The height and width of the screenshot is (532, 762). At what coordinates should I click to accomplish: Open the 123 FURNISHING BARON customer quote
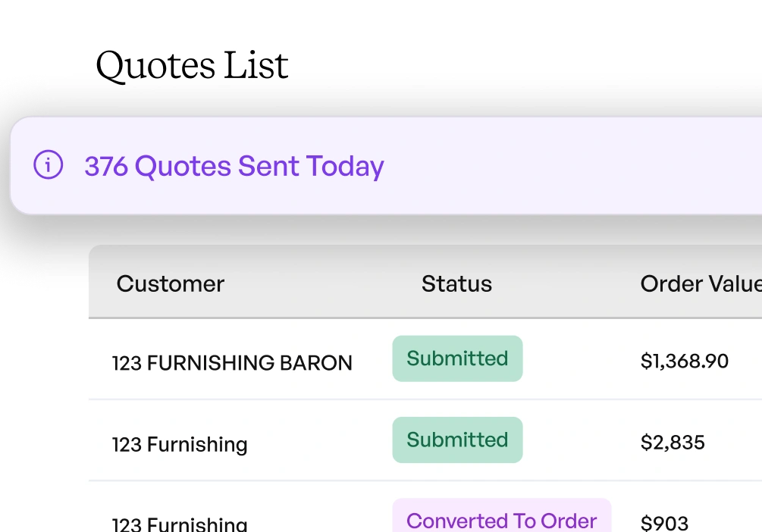[x=232, y=363]
